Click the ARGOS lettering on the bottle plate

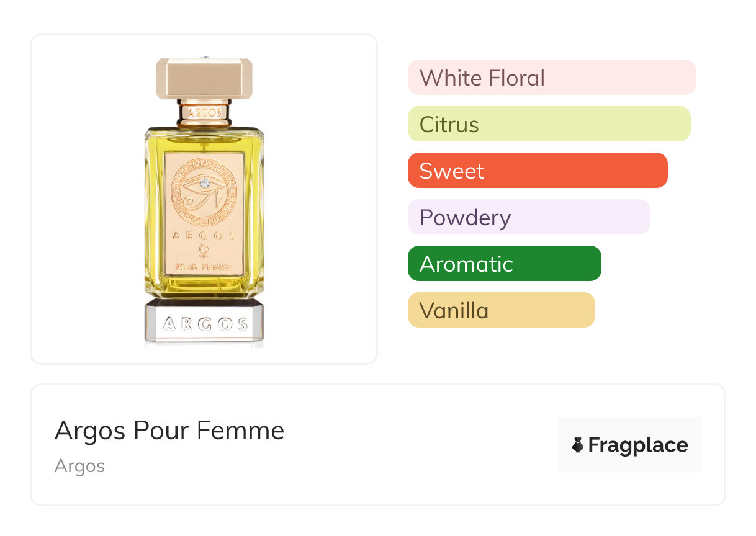(x=204, y=236)
